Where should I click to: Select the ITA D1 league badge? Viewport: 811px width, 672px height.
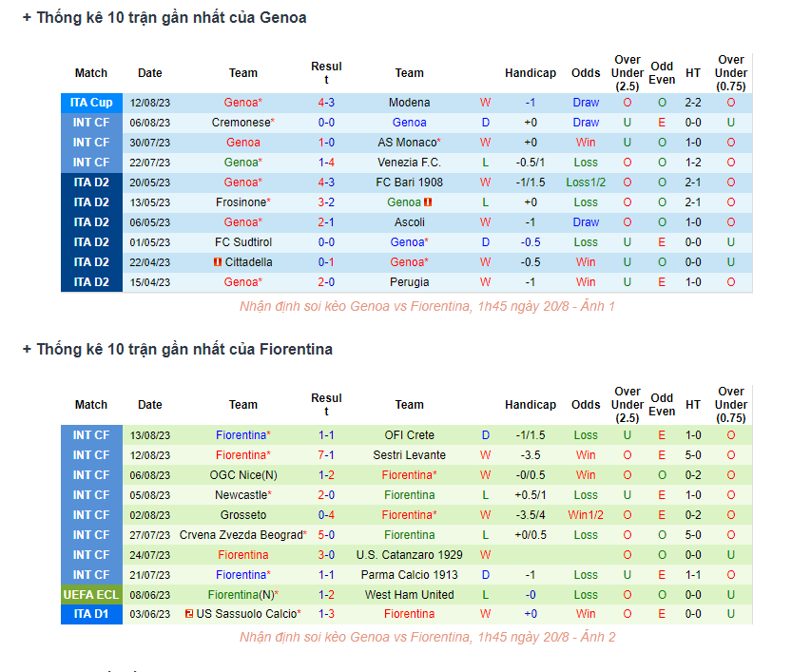point(91,615)
